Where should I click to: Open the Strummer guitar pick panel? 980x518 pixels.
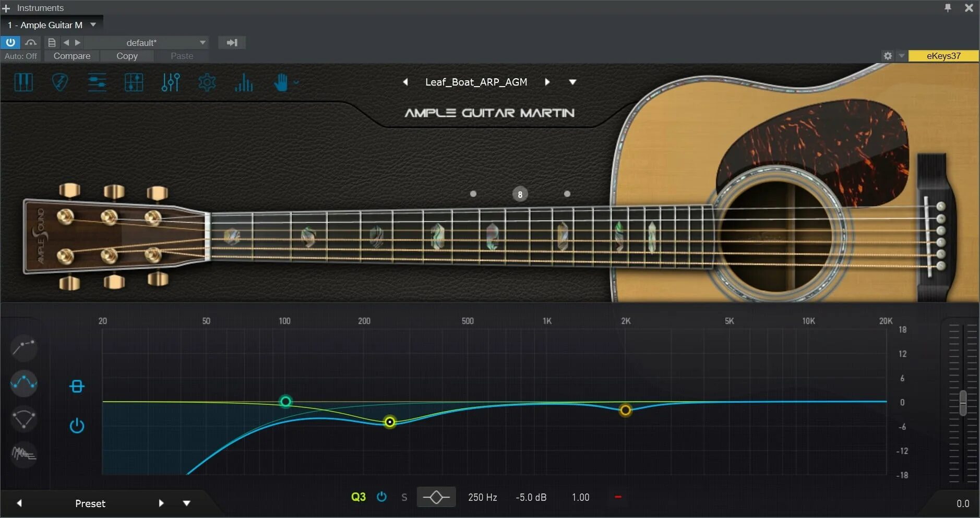click(60, 82)
